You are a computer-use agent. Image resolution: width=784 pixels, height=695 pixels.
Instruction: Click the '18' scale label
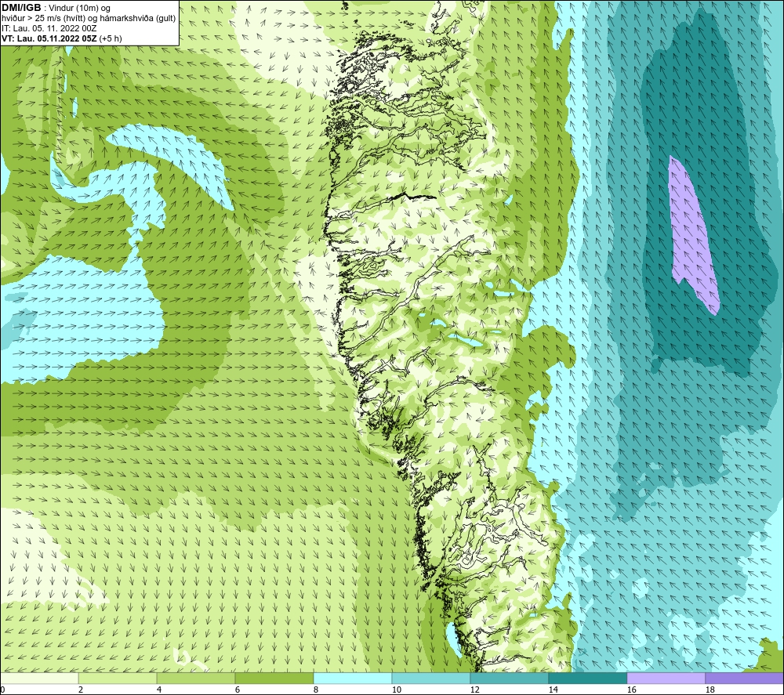click(x=710, y=690)
